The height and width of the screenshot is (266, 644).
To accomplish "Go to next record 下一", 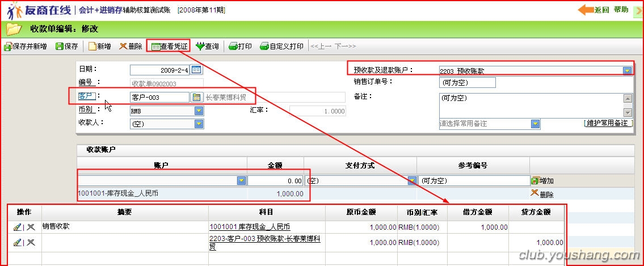I will click(x=345, y=47).
